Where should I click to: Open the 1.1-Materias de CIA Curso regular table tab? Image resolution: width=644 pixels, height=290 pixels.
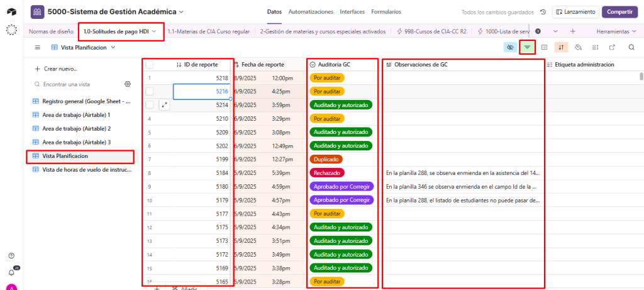(x=209, y=31)
